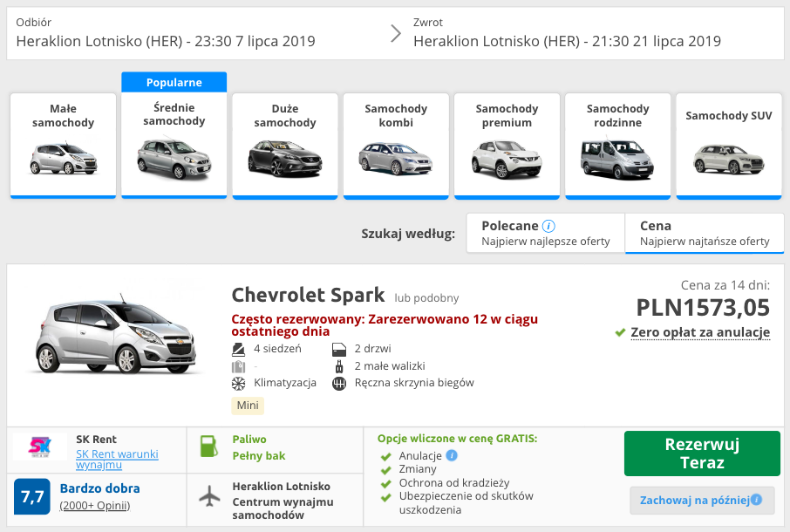790x532 pixels.
Task: Click the small suitcase icon by 2 małe walizki
Action: pos(339,366)
